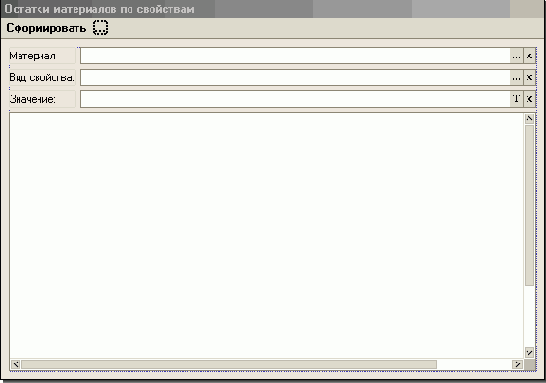The height and width of the screenshot is (383, 546).
Task: Click the horizontal scrollbar right arrow
Action: tap(517, 365)
